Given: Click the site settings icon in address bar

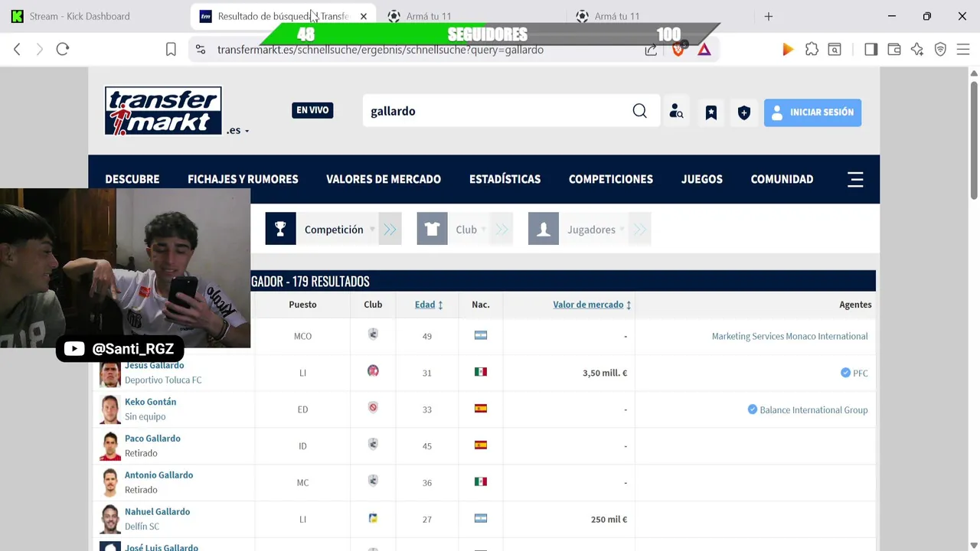Looking at the screenshot, I should pos(200,50).
